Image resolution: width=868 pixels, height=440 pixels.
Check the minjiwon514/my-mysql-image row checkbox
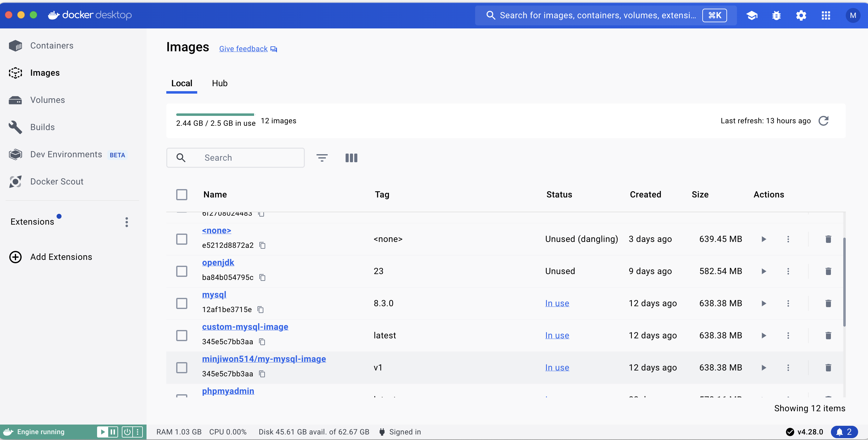[182, 367]
